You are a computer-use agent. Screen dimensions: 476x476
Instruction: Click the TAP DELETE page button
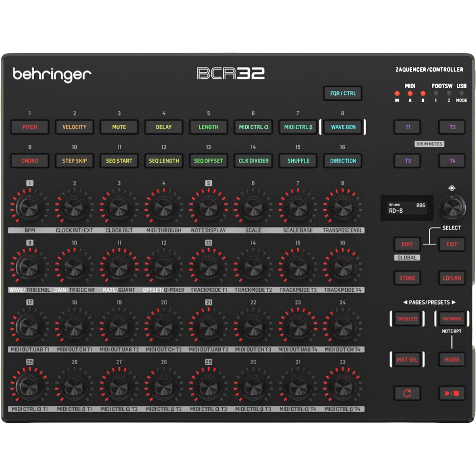click(407, 319)
